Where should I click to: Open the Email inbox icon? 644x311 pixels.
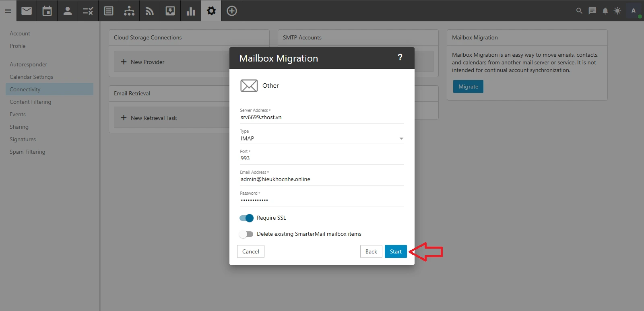pyautogui.click(x=27, y=11)
